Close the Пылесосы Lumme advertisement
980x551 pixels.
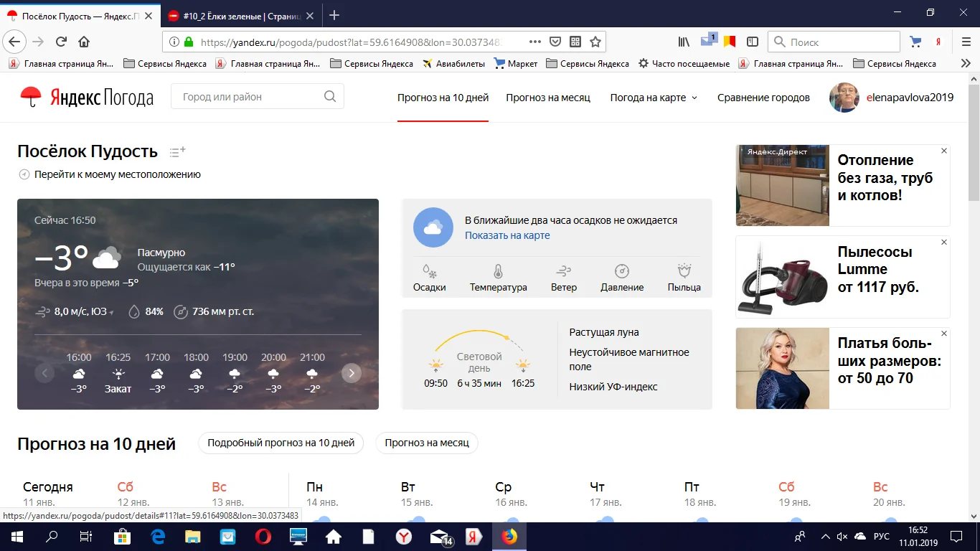click(x=944, y=242)
